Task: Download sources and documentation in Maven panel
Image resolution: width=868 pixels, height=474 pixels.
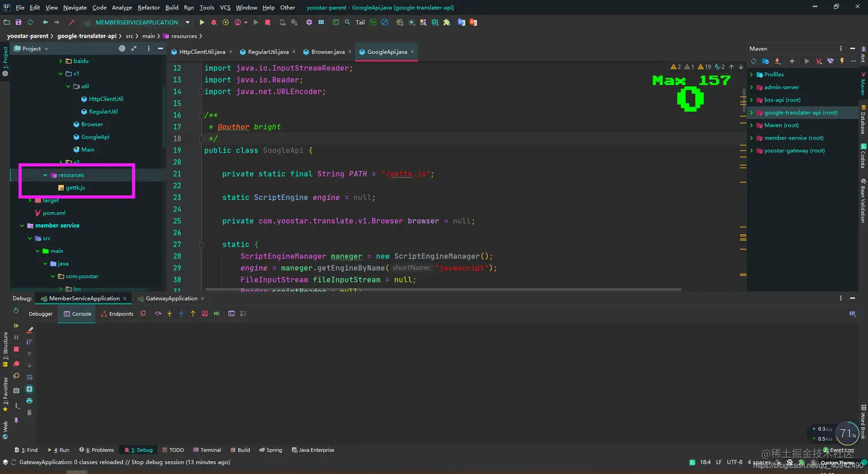Action: (778, 61)
